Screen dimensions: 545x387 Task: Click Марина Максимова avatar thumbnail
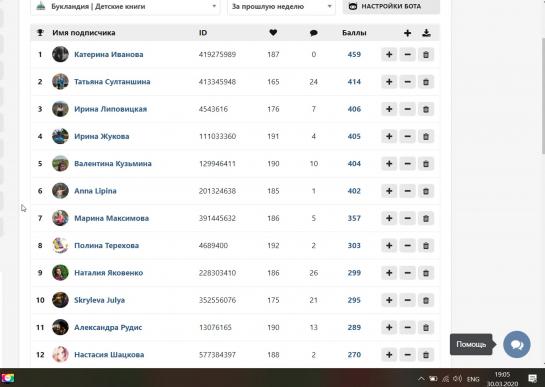click(x=60, y=218)
